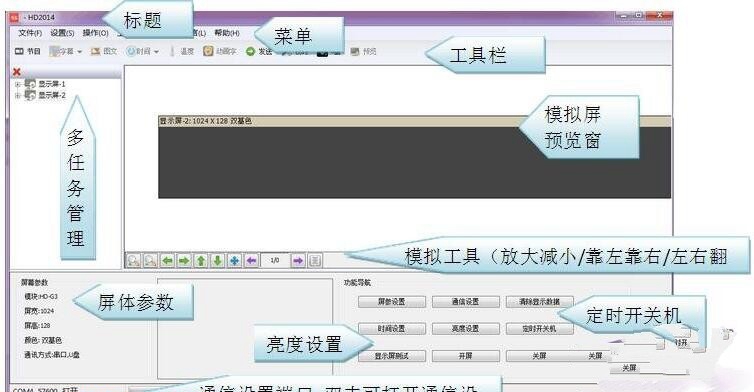Click the 1/0 page number field
Image resolution: width=754 pixels, height=392 pixels.
[275, 261]
